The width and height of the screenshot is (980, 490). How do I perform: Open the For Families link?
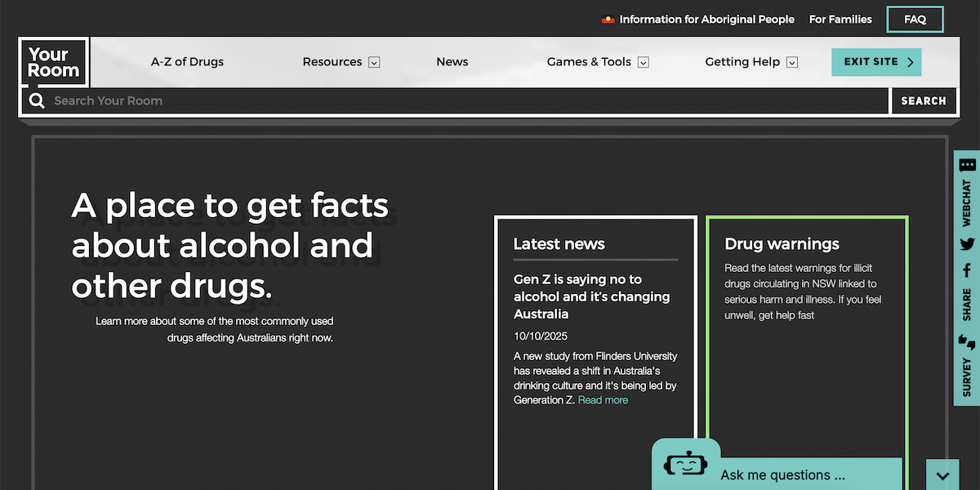tap(840, 20)
